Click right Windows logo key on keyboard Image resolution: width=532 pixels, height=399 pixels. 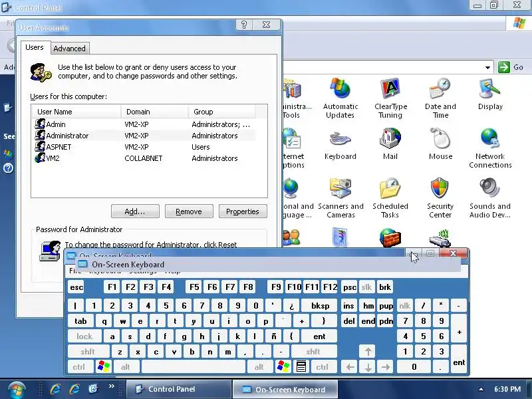(x=283, y=367)
